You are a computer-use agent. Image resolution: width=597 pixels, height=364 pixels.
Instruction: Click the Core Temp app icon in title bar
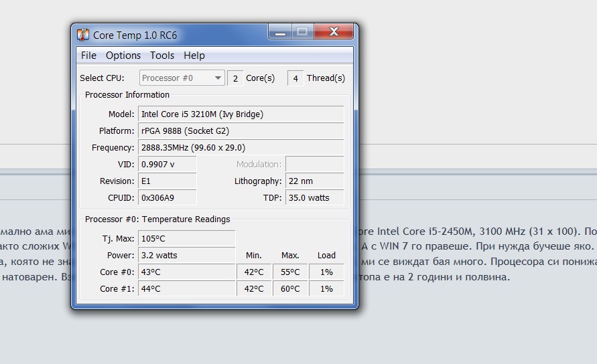(x=83, y=35)
